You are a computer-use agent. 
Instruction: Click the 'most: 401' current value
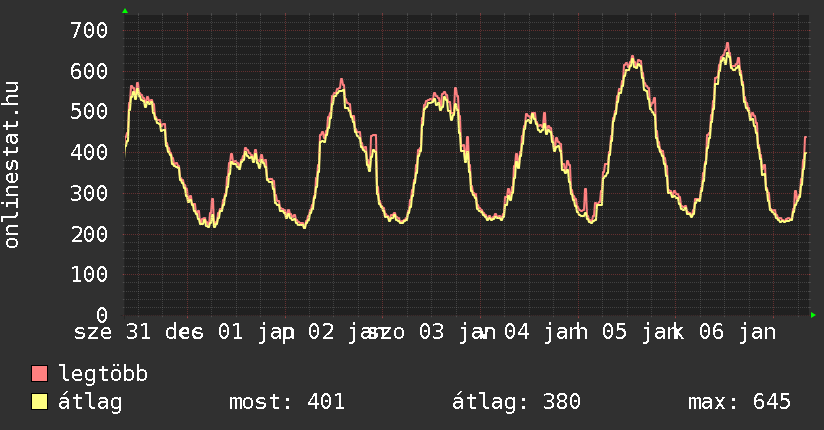[x=287, y=402]
